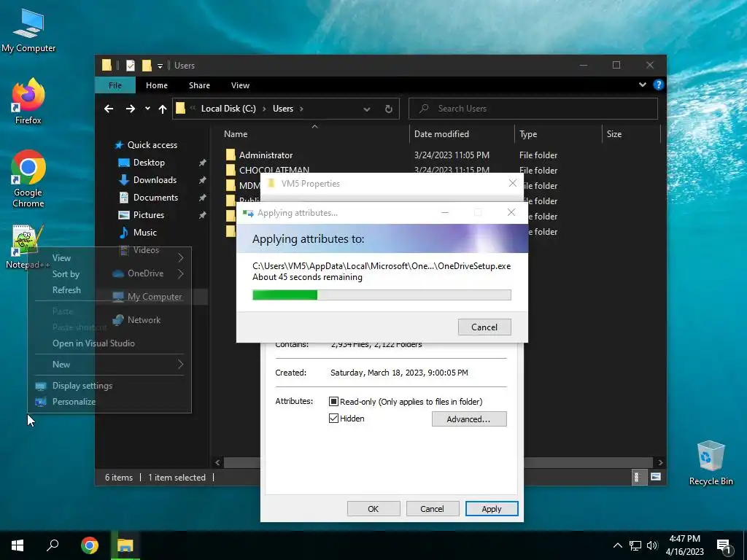The image size is (747, 560).
Task: Click Local Disk (C:) breadcrumb
Action: pyautogui.click(x=228, y=109)
